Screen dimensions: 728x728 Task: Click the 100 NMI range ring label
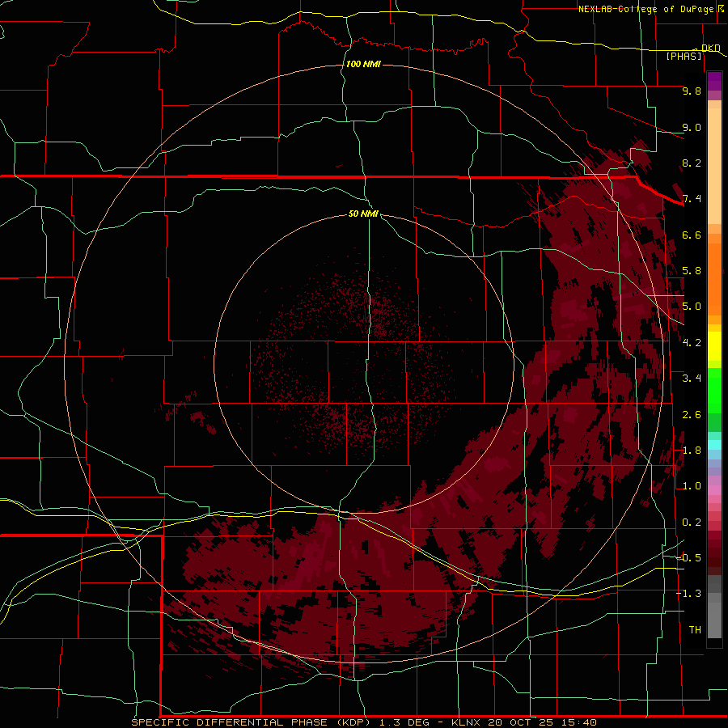coord(363,64)
